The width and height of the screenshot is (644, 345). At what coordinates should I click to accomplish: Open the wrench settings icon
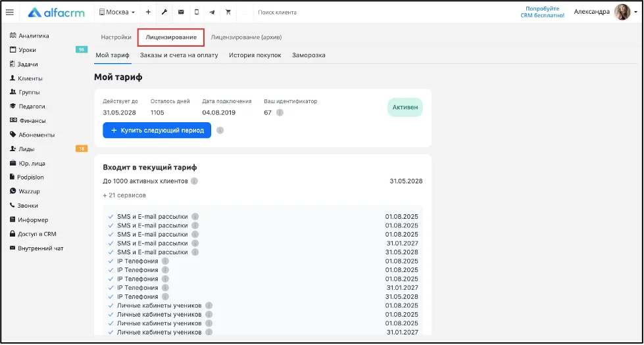coord(164,12)
